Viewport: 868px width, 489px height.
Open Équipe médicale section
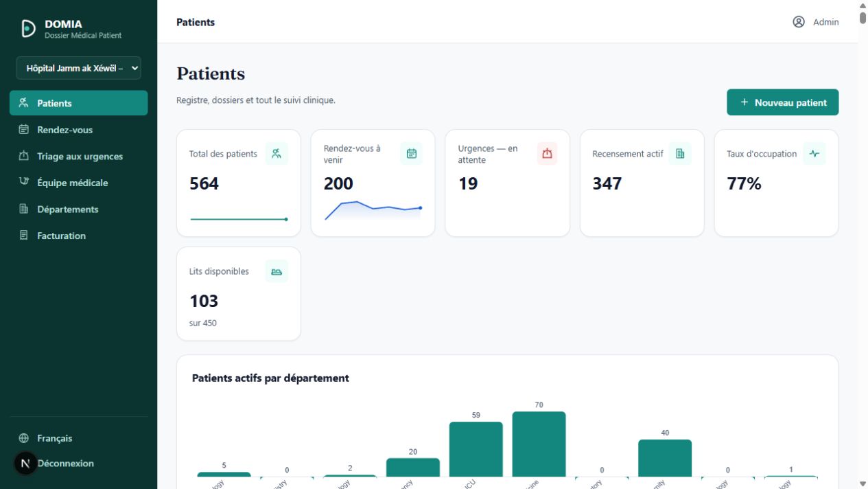pyautogui.click(x=79, y=183)
